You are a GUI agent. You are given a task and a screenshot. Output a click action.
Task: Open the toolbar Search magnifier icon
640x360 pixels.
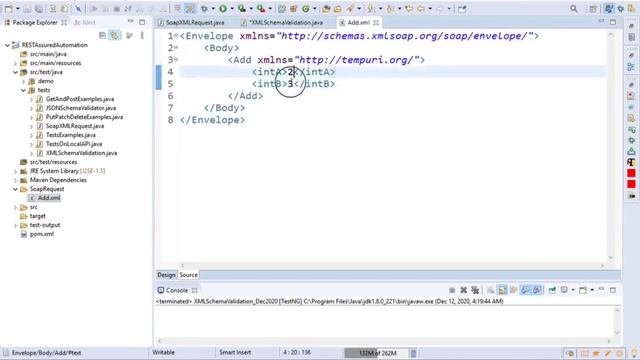click(574, 9)
